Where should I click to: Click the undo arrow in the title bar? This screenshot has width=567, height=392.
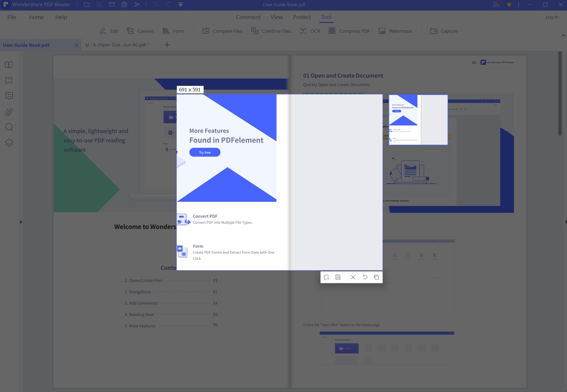coord(155,4)
